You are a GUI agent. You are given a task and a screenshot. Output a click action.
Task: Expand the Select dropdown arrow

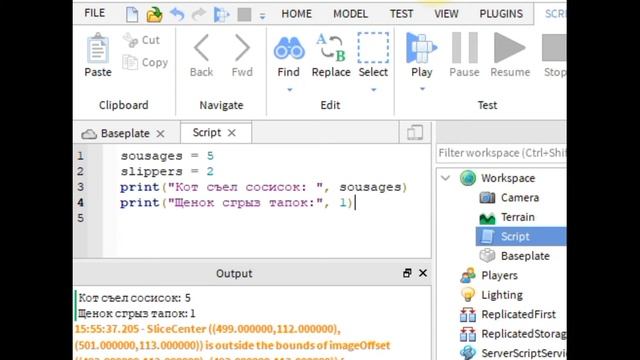click(x=373, y=89)
